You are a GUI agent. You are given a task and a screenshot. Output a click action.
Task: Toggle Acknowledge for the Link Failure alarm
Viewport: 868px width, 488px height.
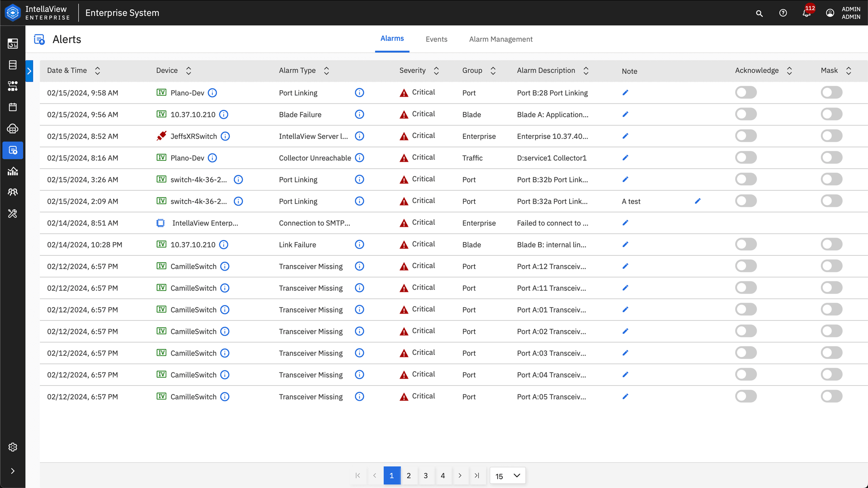pyautogui.click(x=745, y=244)
